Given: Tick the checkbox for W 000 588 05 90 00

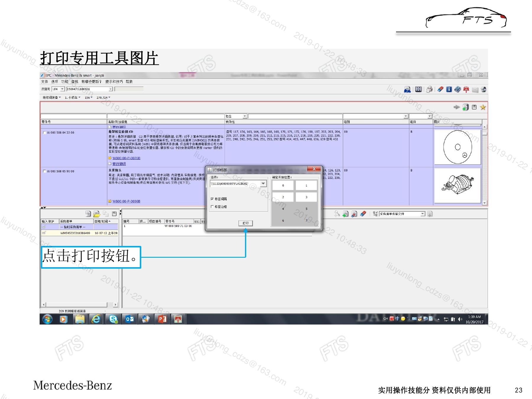Looking at the screenshot, I should [44, 171].
